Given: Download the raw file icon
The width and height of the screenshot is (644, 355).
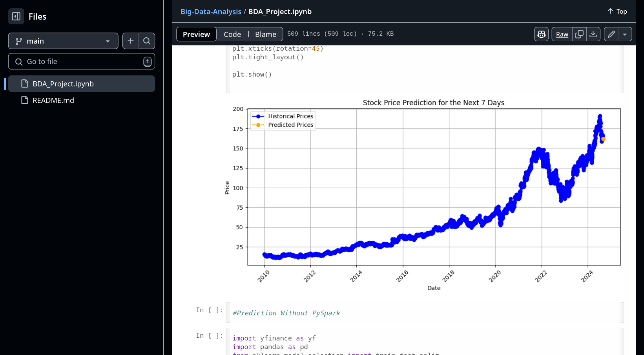Looking at the screenshot, I should pos(593,34).
